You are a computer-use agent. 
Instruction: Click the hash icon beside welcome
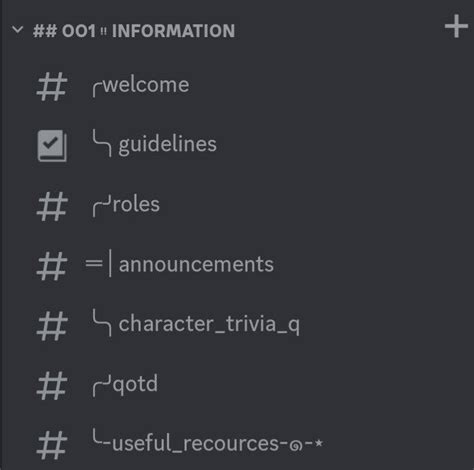coord(52,87)
